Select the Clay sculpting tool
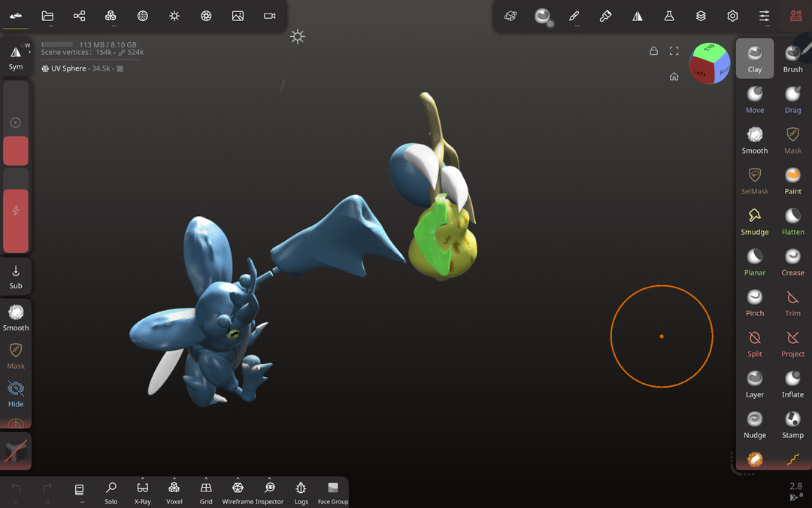The image size is (812, 508). coord(755,58)
